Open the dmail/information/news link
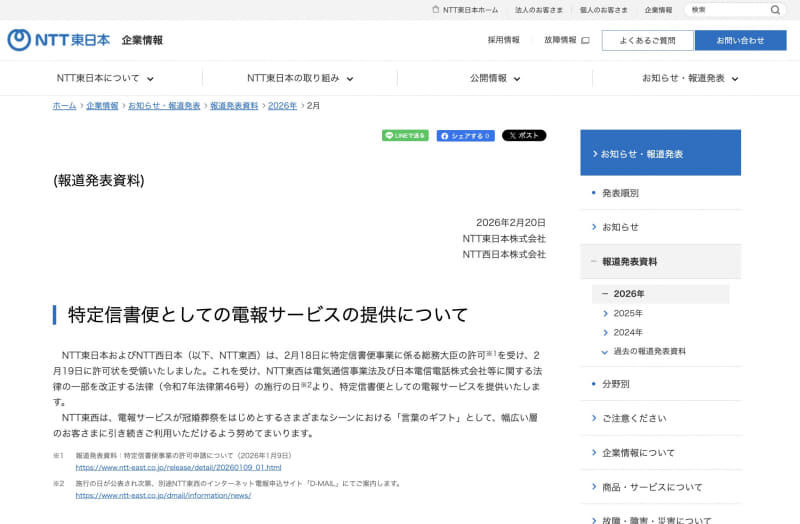 (163, 495)
